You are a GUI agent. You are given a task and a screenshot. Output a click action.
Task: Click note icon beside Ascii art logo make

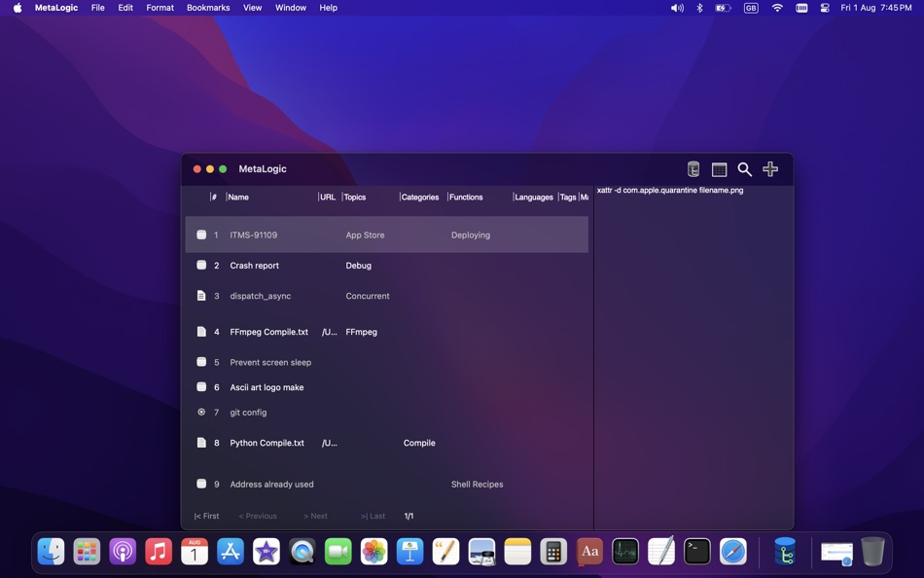click(x=201, y=387)
